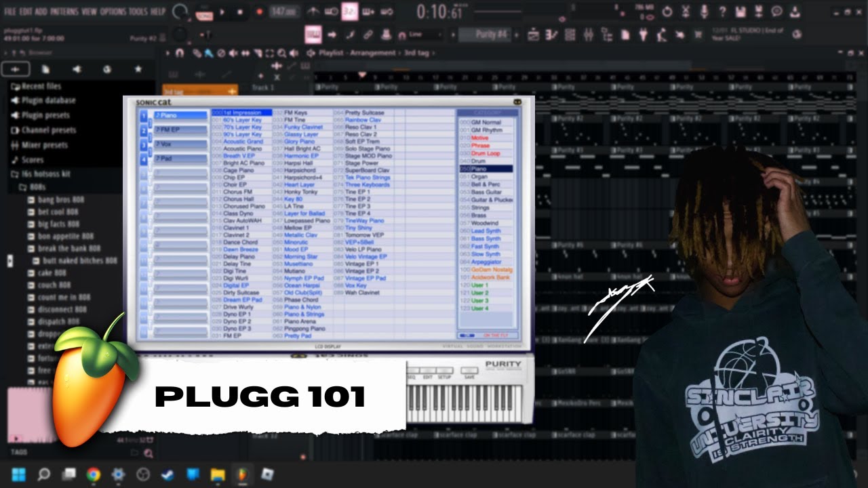This screenshot has height=488, width=868.
Task: Click the plug-in picker plug icon
Action: [644, 35]
